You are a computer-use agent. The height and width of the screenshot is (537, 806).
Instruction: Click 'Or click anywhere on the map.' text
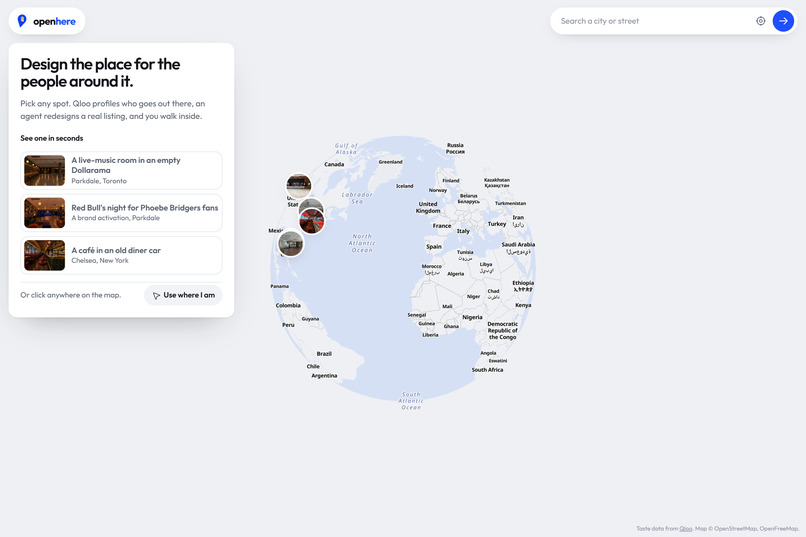70,295
